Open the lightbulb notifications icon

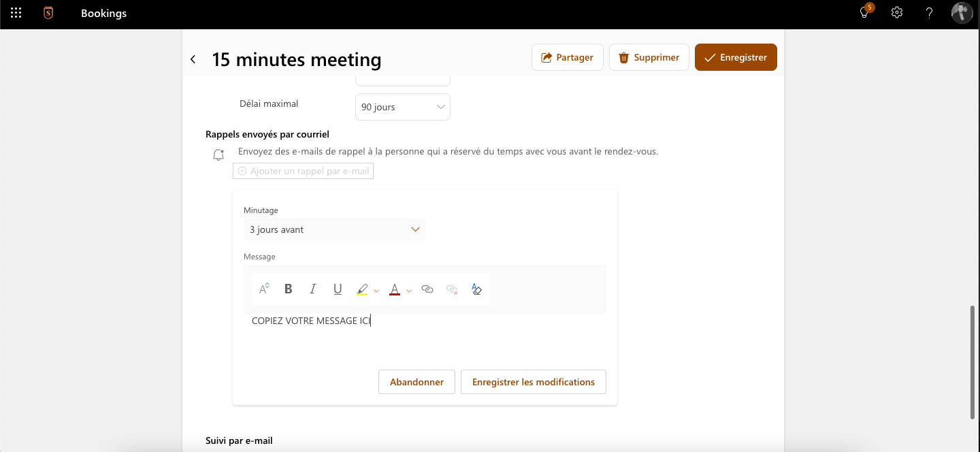pos(865,13)
